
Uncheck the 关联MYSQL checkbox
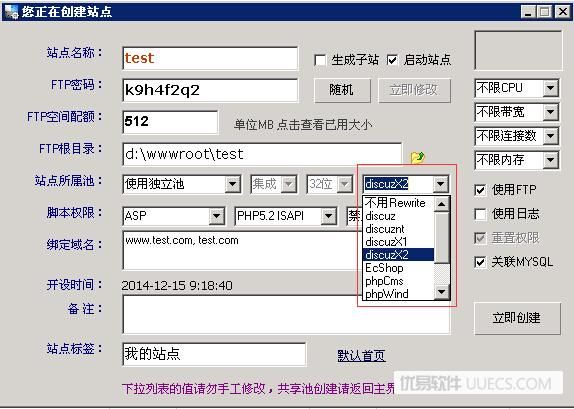(480, 262)
